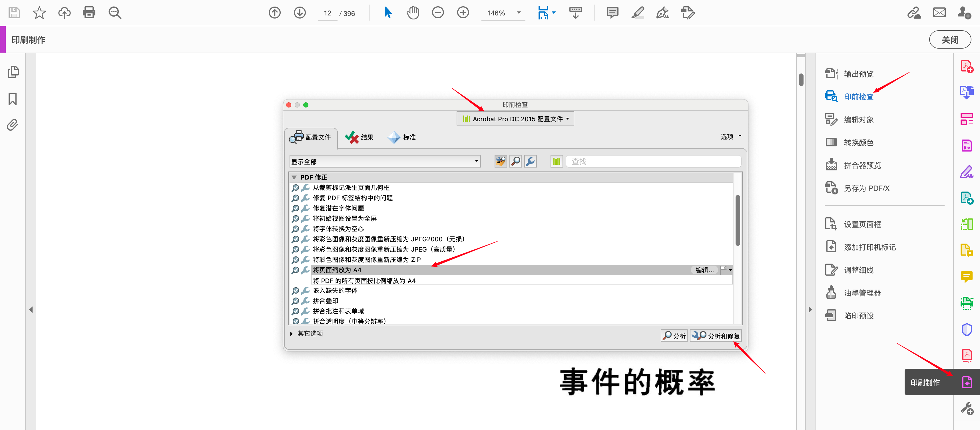Go to previous page arrow
This screenshot has width=980, height=430.
tap(275, 13)
